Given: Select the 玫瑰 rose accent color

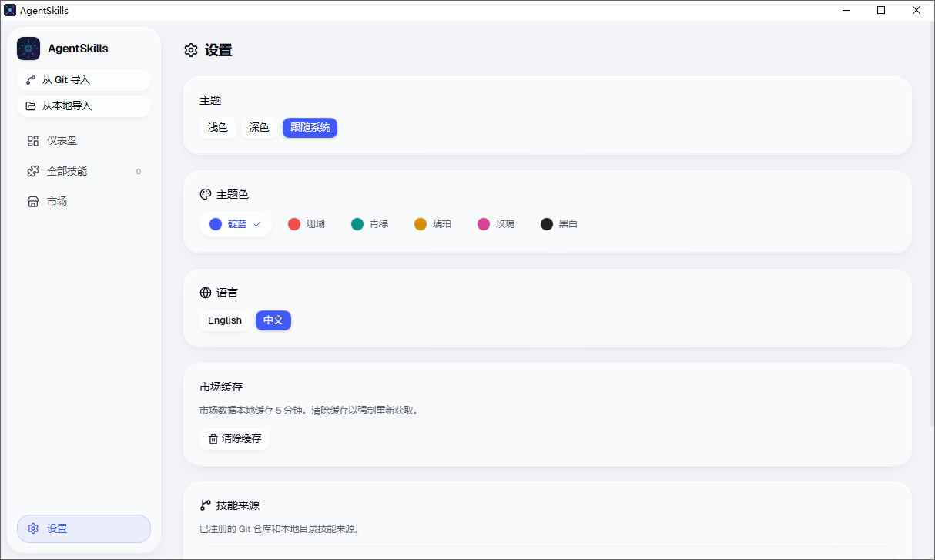Looking at the screenshot, I should (x=495, y=223).
